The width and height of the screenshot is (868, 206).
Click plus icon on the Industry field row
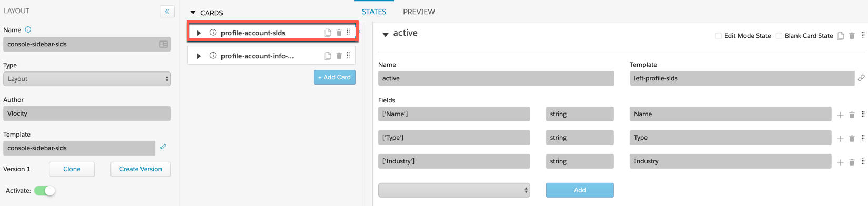tap(840, 162)
